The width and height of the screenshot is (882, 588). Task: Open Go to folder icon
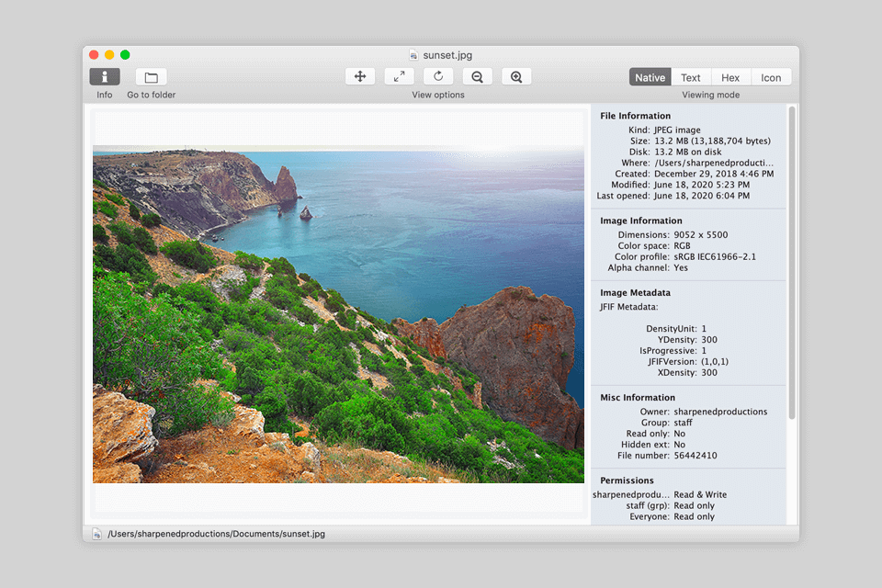(151, 76)
